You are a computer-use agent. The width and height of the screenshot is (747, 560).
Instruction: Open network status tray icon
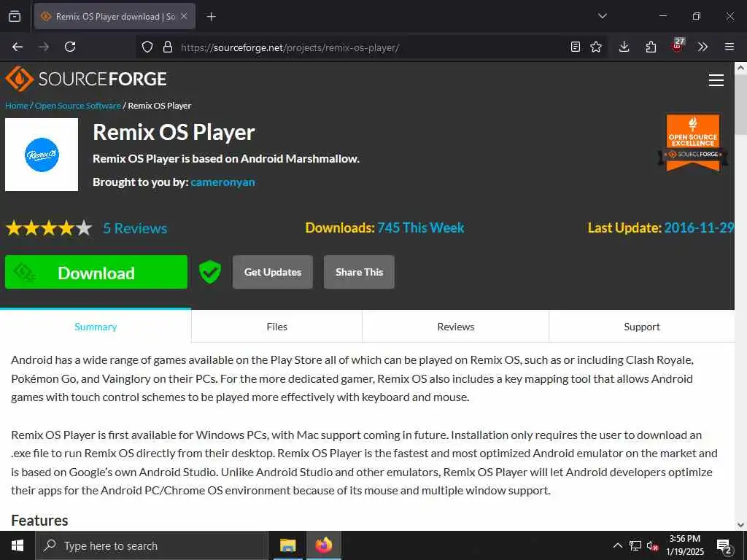click(x=635, y=545)
